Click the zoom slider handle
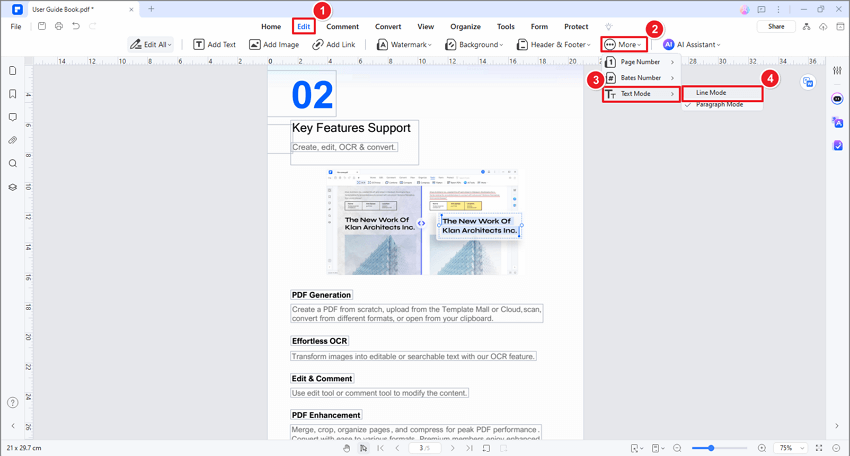 pyautogui.click(x=711, y=448)
